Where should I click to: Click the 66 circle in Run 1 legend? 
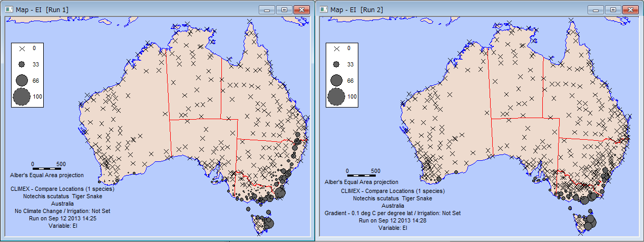(22, 80)
